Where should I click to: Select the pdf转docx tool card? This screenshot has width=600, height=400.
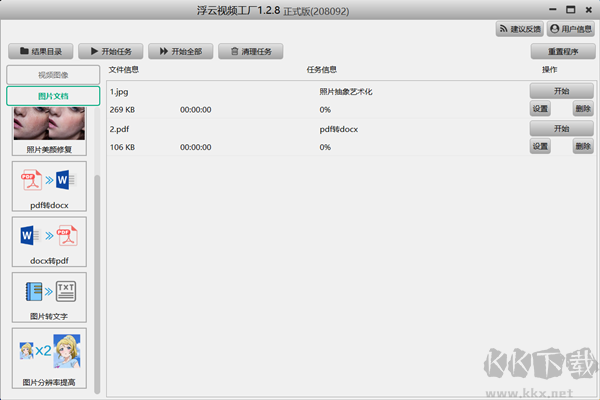49,186
